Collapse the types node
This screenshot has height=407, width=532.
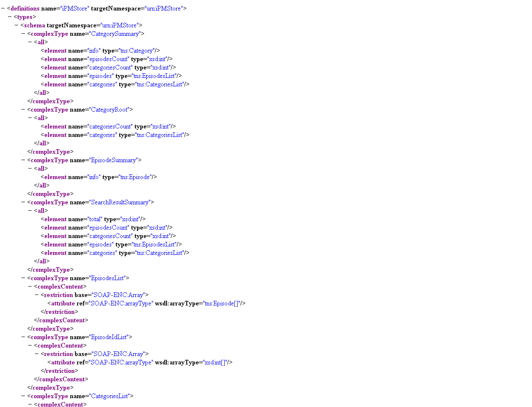(x=10, y=17)
